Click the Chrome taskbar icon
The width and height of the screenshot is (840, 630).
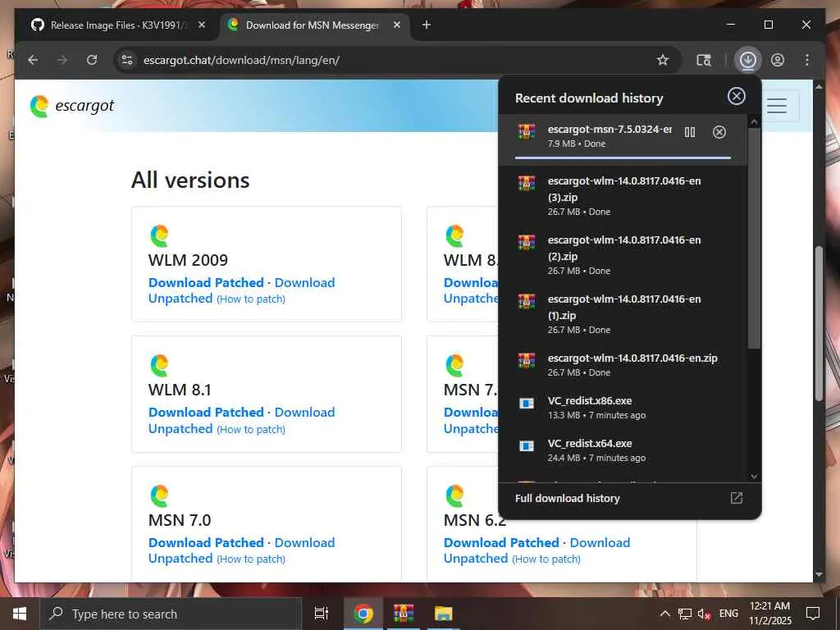(363, 614)
